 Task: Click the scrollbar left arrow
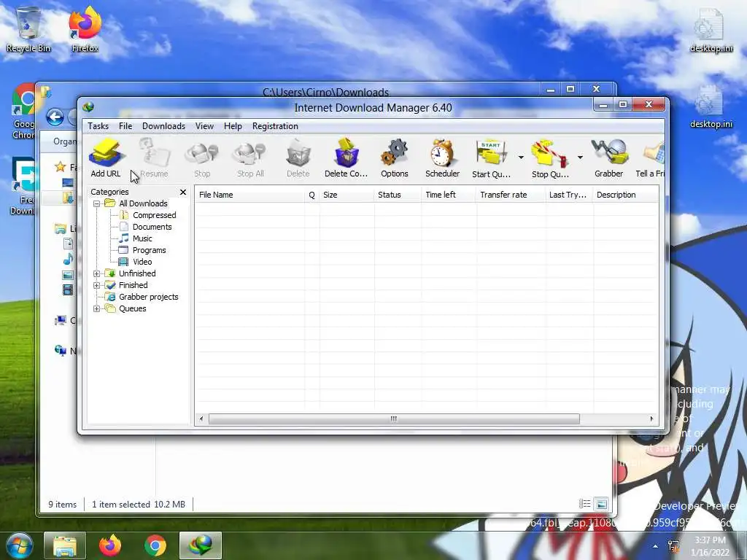pyautogui.click(x=201, y=419)
